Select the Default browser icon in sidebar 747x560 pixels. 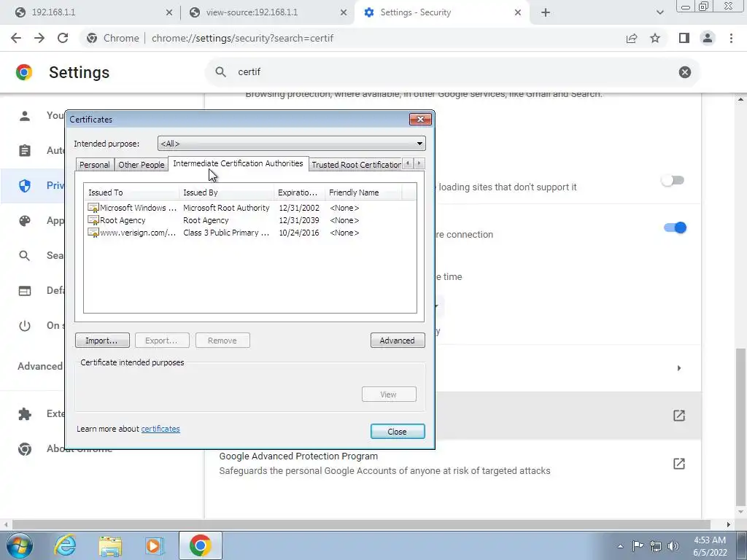[25, 290]
